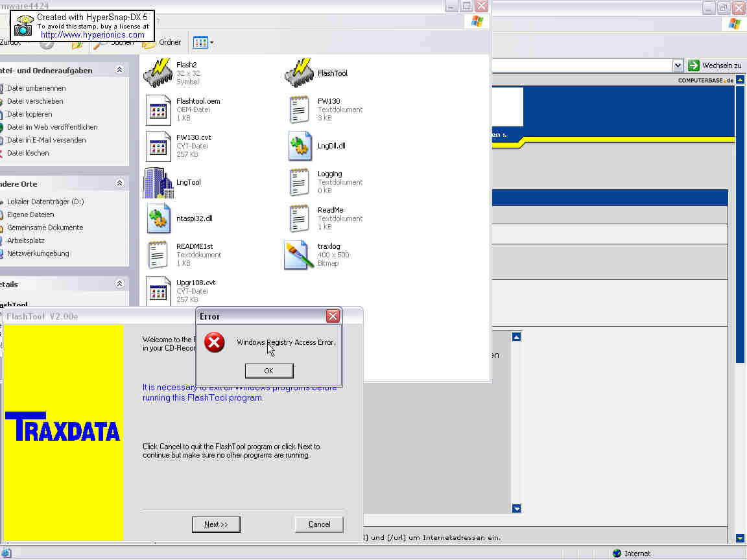The height and width of the screenshot is (560, 747).
Task: Click Datei verschieben task link
Action: pos(35,101)
